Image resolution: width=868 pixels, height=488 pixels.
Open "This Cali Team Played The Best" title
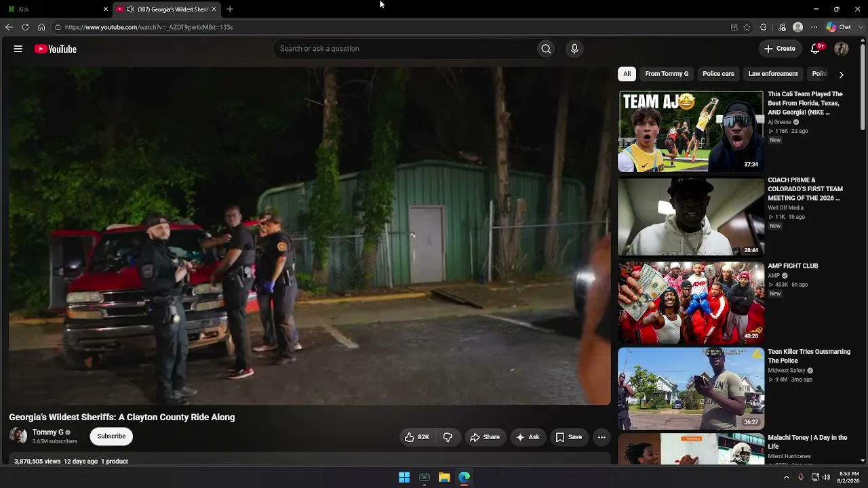point(806,103)
